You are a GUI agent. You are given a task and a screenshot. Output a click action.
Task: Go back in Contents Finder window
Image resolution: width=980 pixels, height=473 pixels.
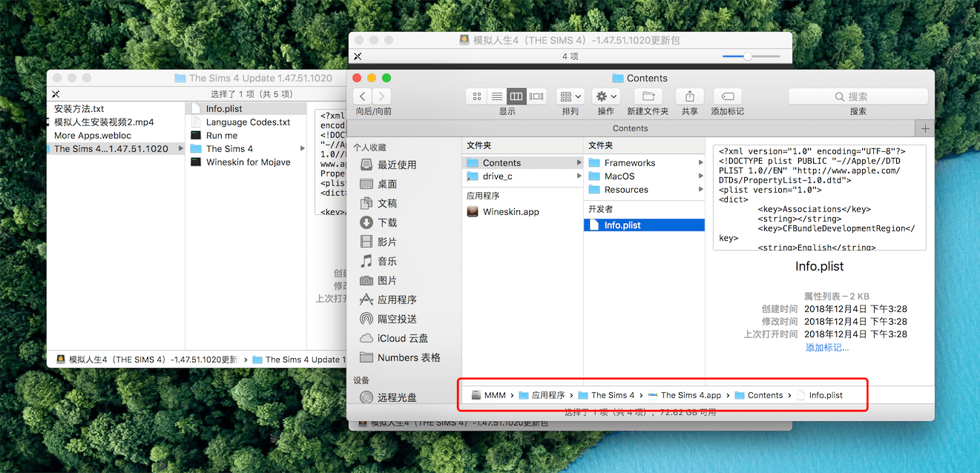click(x=362, y=96)
